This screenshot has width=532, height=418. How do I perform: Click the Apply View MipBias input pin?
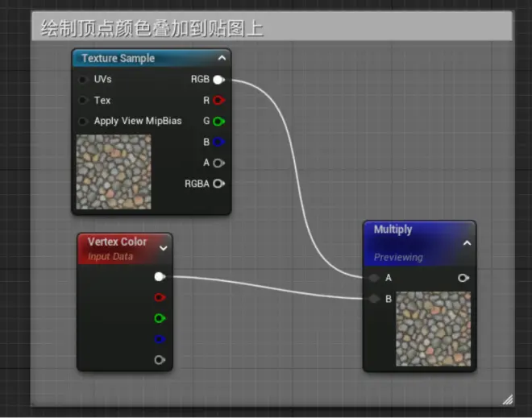82,121
